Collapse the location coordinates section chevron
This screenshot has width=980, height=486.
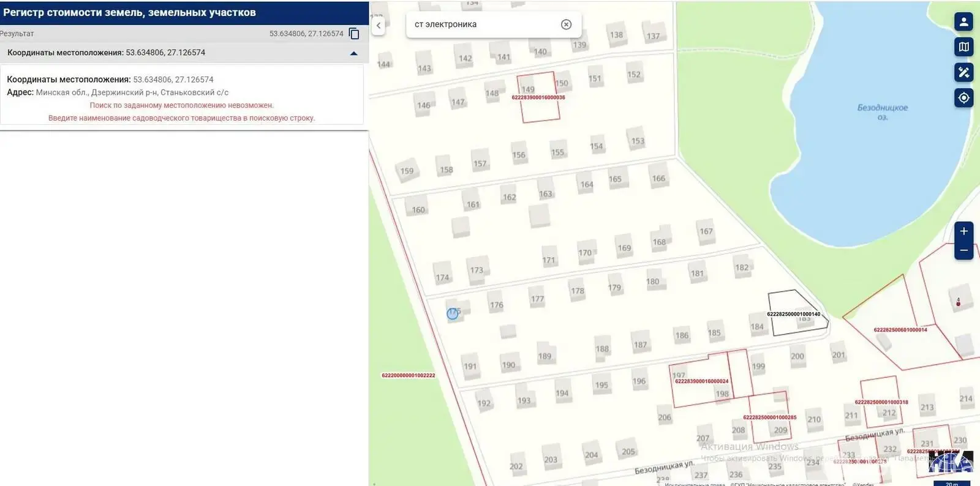pos(353,53)
